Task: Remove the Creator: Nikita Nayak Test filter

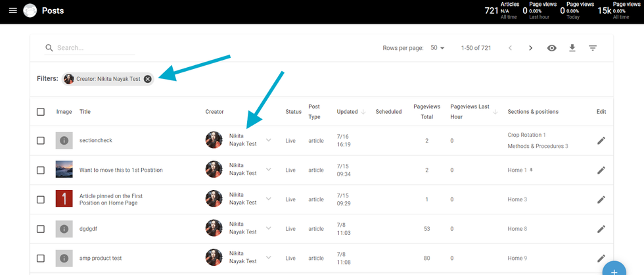Action: pyautogui.click(x=148, y=79)
